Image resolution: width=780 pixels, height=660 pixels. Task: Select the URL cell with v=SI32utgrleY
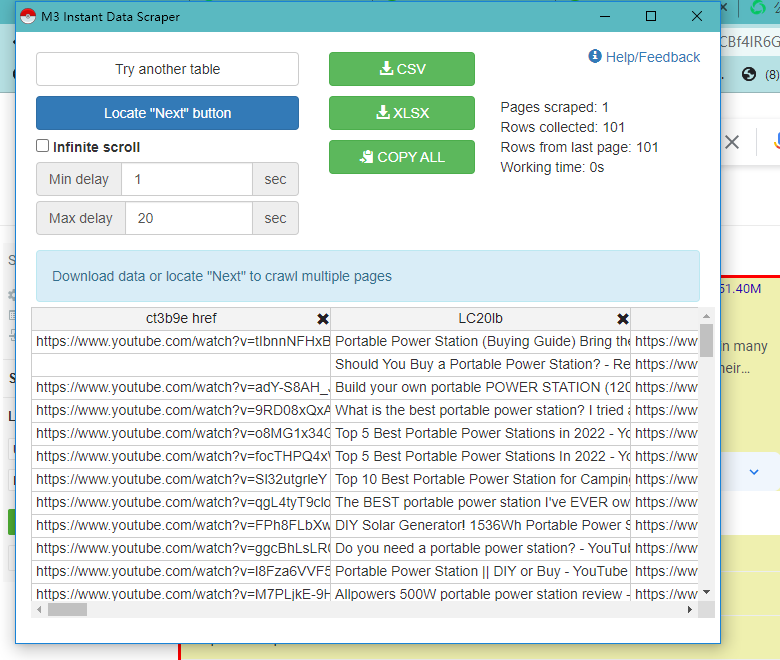point(181,479)
